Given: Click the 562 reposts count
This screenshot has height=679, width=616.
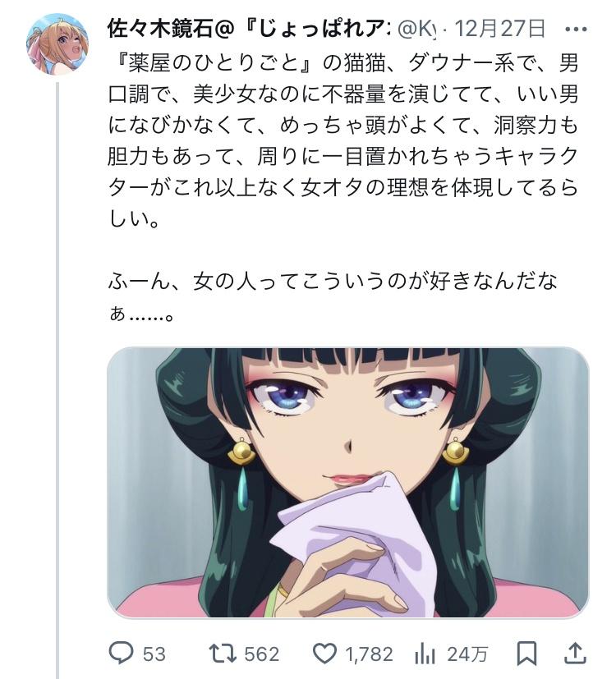Looking at the screenshot, I should [x=261, y=654].
